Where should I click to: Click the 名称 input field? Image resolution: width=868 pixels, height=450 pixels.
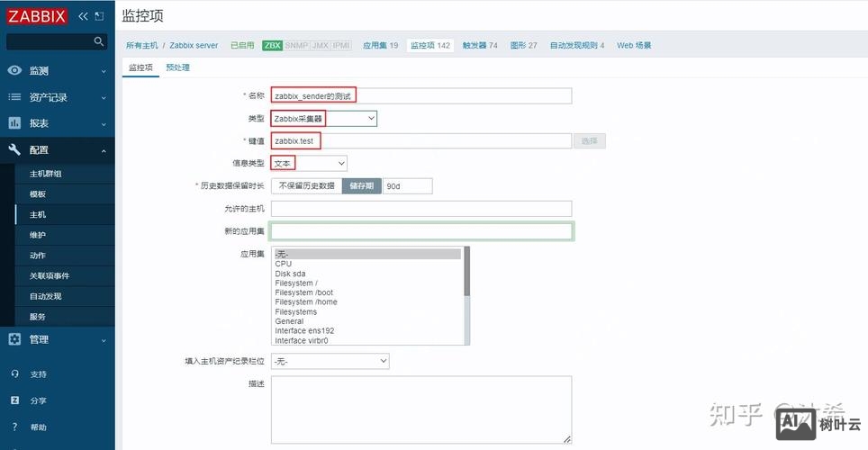click(x=421, y=95)
